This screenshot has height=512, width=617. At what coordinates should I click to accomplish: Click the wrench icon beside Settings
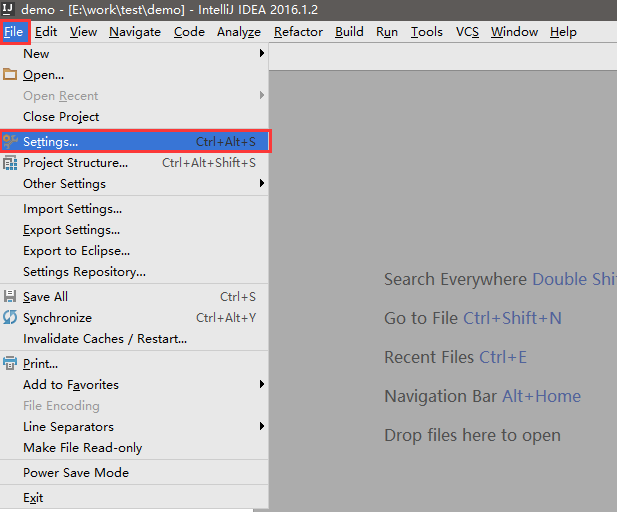pyautogui.click(x=10, y=142)
